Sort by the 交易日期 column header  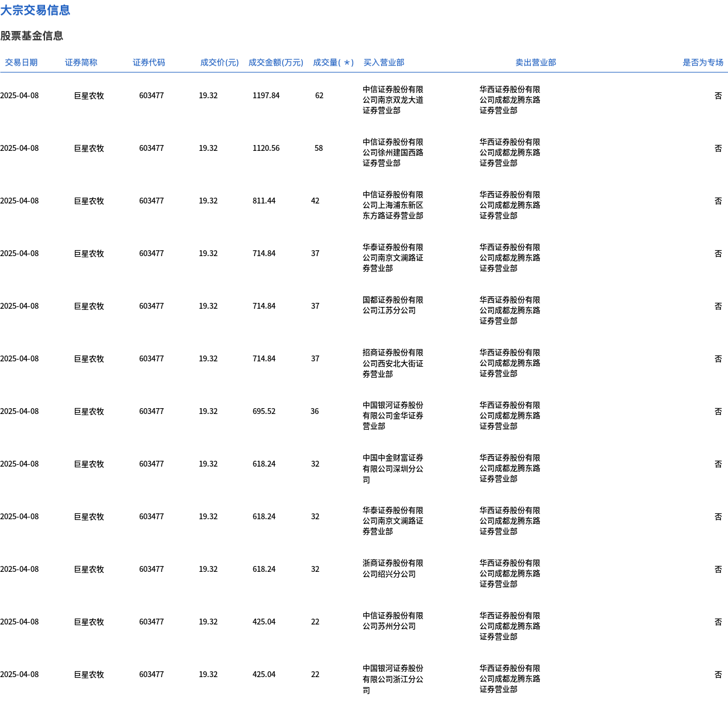coord(21,63)
